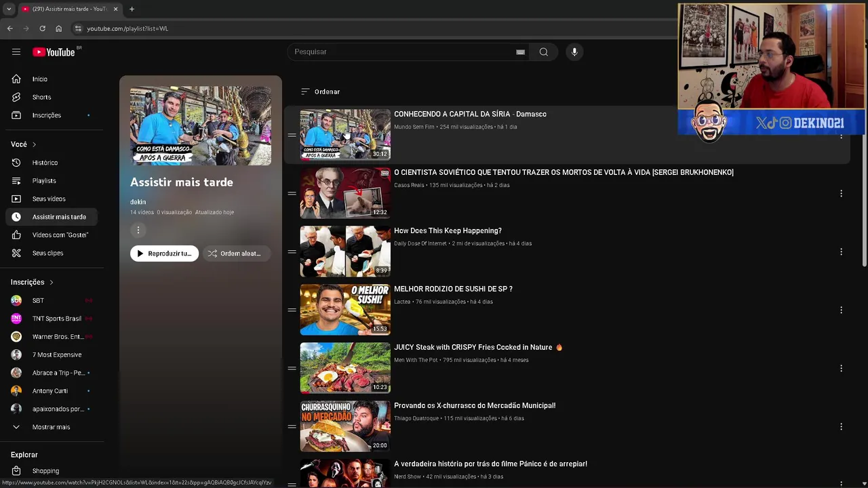Viewport: 868px width, 488px height.
Task: Open title A verdadeira história filme Pânico
Action: [x=490, y=464]
